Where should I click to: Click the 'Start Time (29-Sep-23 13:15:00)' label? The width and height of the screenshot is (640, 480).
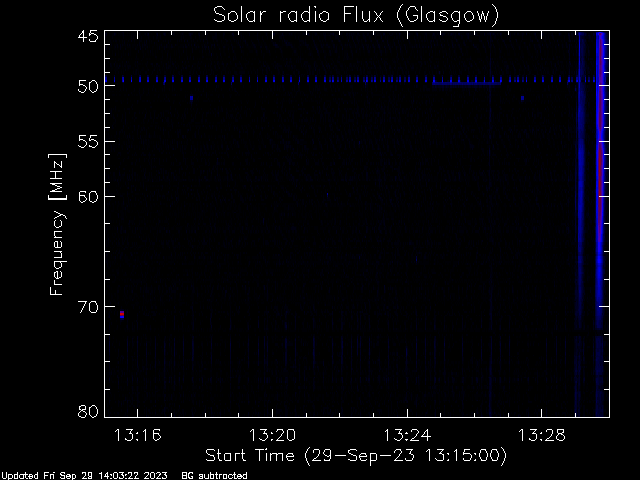click(356, 456)
